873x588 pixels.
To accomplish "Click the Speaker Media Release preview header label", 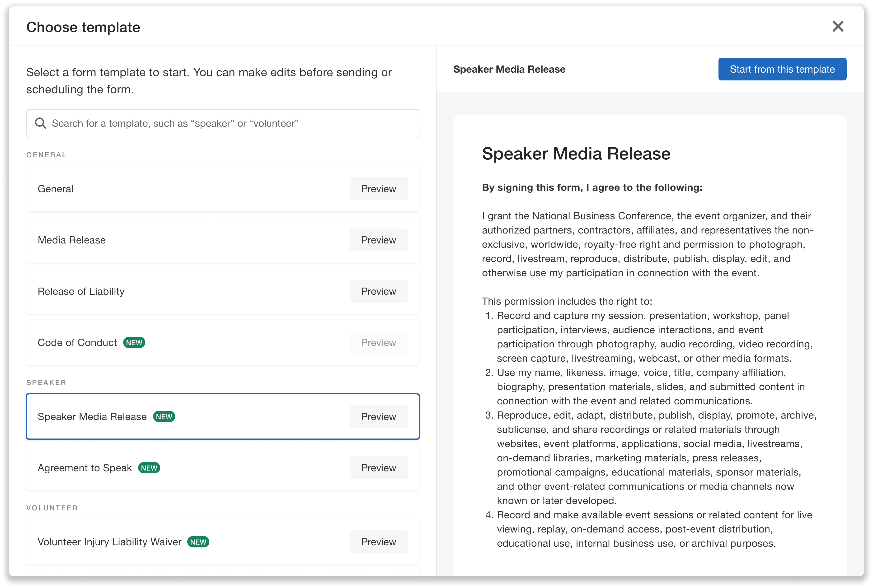I will [x=509, y=69].
